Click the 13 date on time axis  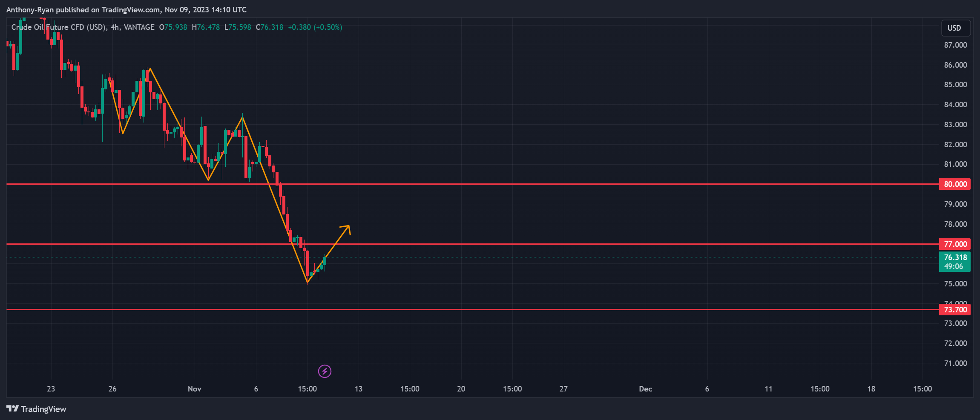[359, 389]
